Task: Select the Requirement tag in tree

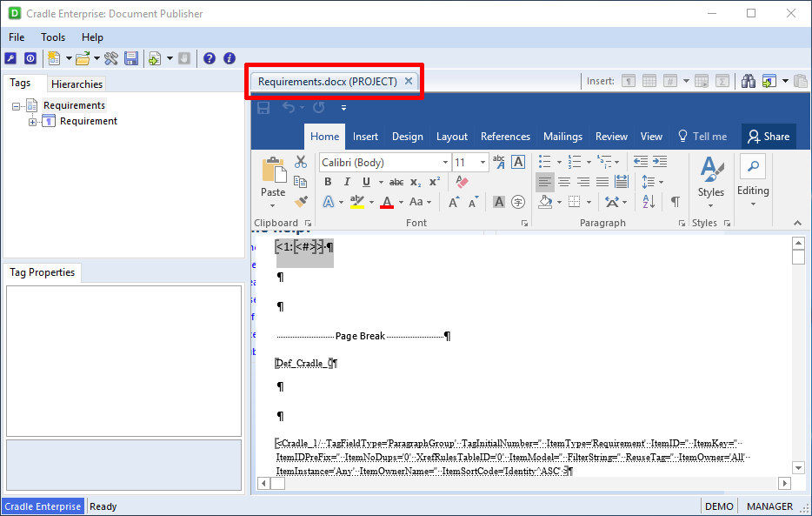Action: [89, 121]
